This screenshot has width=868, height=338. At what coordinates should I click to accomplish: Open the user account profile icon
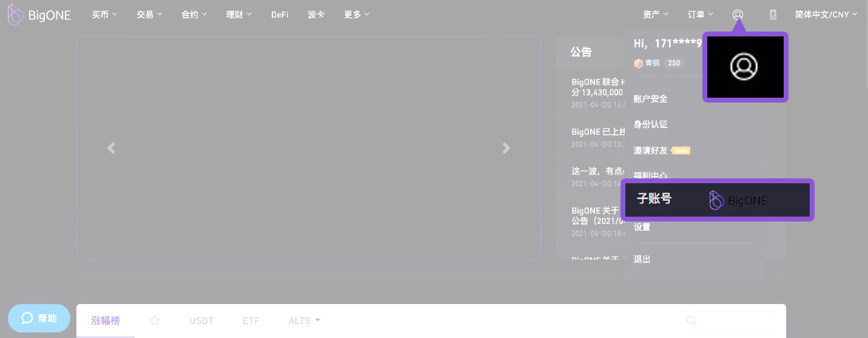[x=738, y=15]
